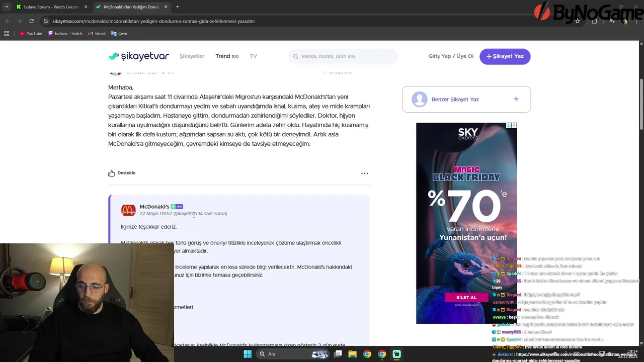Click the McDonald's brand logo avatar
The height and width of the screenshot is (362, 644).
coord(128,210)
